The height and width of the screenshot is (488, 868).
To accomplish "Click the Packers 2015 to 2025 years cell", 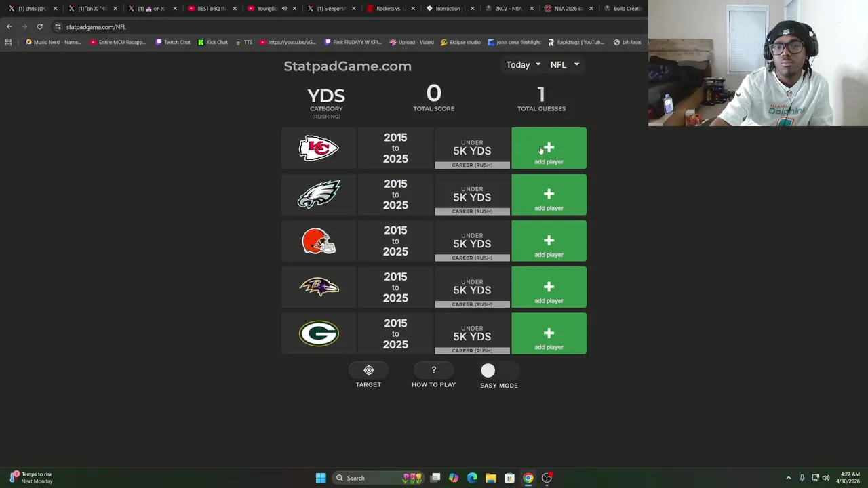I will (x=395, y=333).
